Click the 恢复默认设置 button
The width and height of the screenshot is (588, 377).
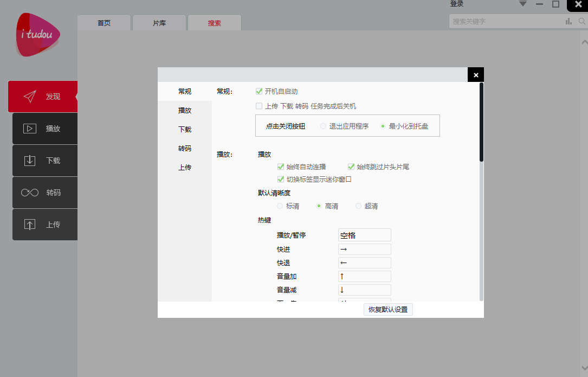coord(388,309)
